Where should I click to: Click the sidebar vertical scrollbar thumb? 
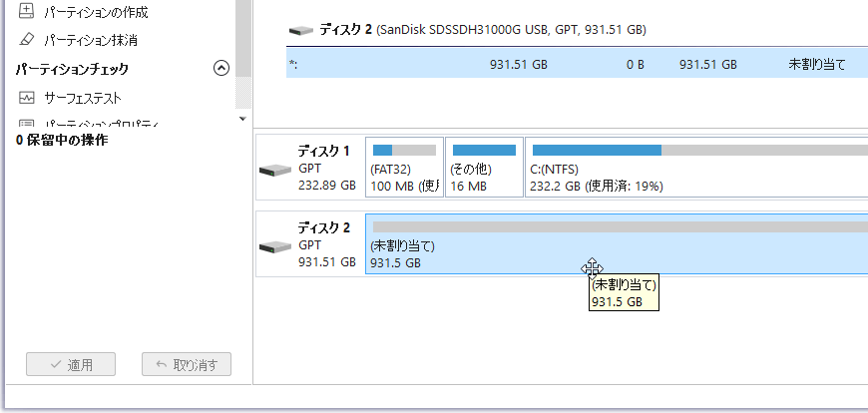(x=241, y=50)
